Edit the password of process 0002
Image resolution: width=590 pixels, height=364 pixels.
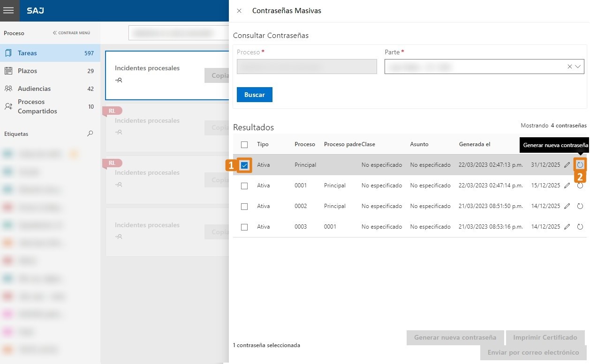567,206
